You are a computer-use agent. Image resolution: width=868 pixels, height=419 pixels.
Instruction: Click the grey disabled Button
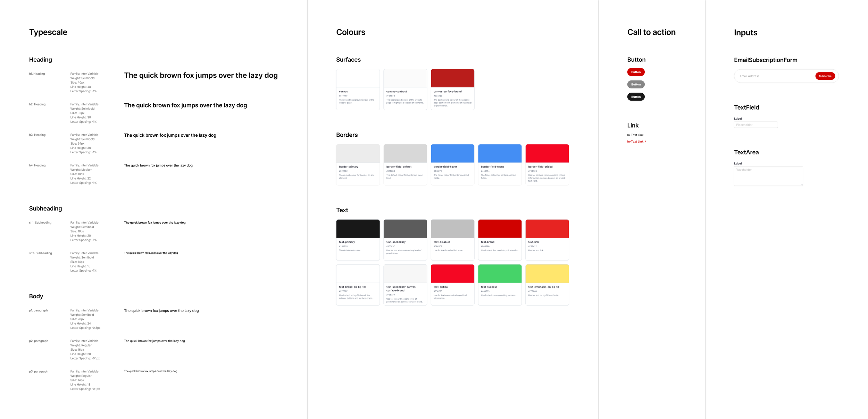[636, 84]
